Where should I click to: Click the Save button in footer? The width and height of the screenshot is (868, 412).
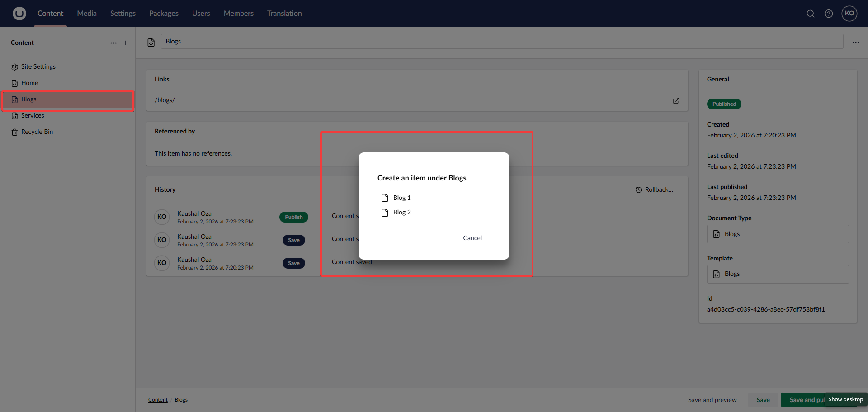coord(763,400)
